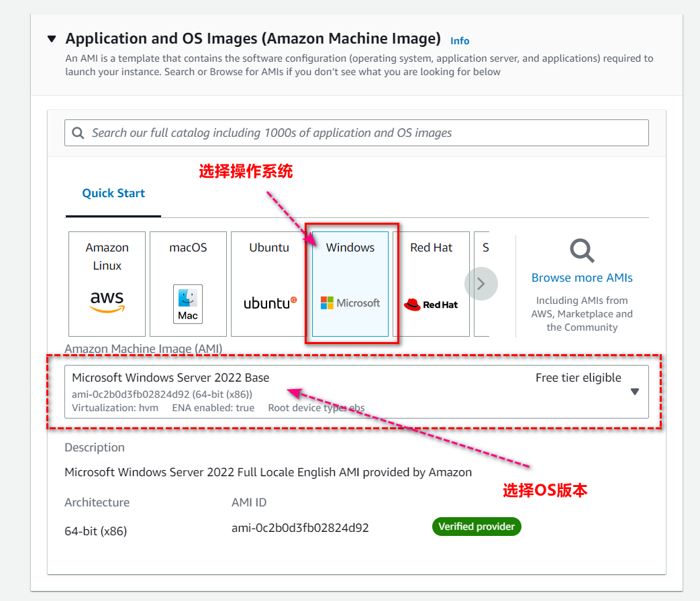Click the Browse more AMIs magnifier icon
700x601 pixels.
click(582, 251)
